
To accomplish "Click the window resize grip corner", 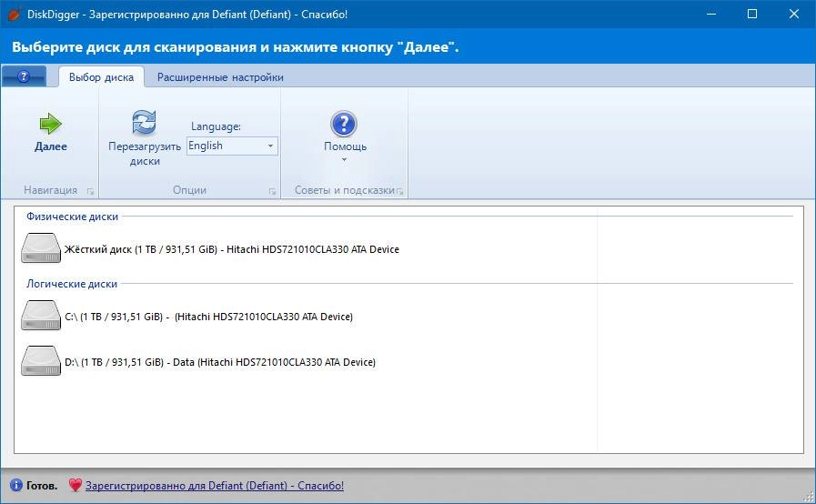I will (x=810, y=498).
